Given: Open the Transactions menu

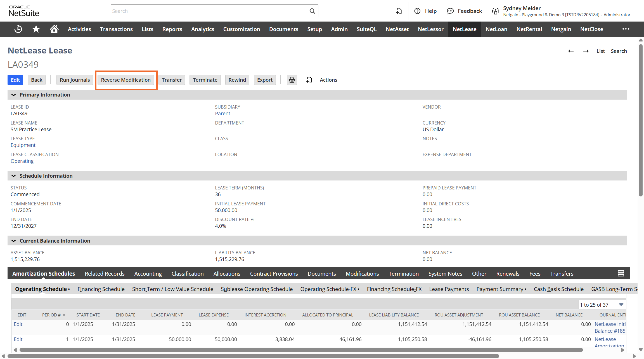Looking at the screenshot, I should (x=116, y=29).
